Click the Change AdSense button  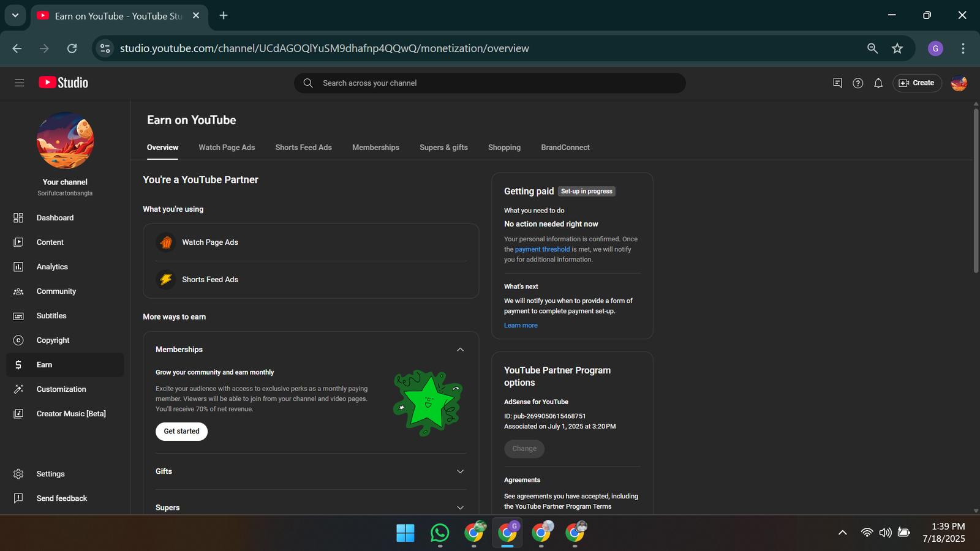524,449
